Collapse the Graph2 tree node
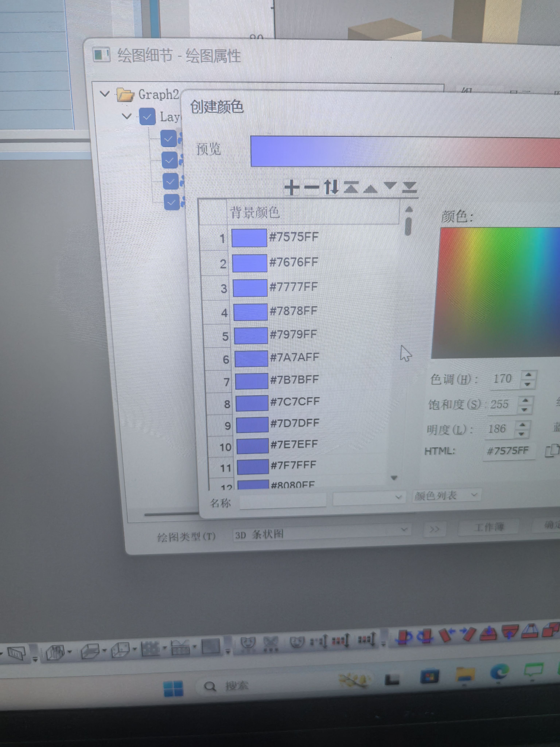This screenshot has width=560, height=747. coord(105,94)
